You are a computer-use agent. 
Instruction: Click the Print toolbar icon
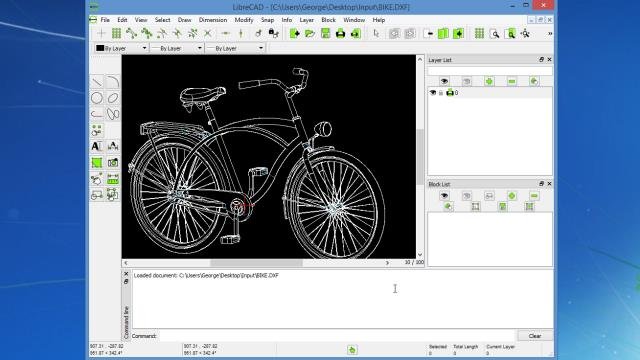[340, 33]
